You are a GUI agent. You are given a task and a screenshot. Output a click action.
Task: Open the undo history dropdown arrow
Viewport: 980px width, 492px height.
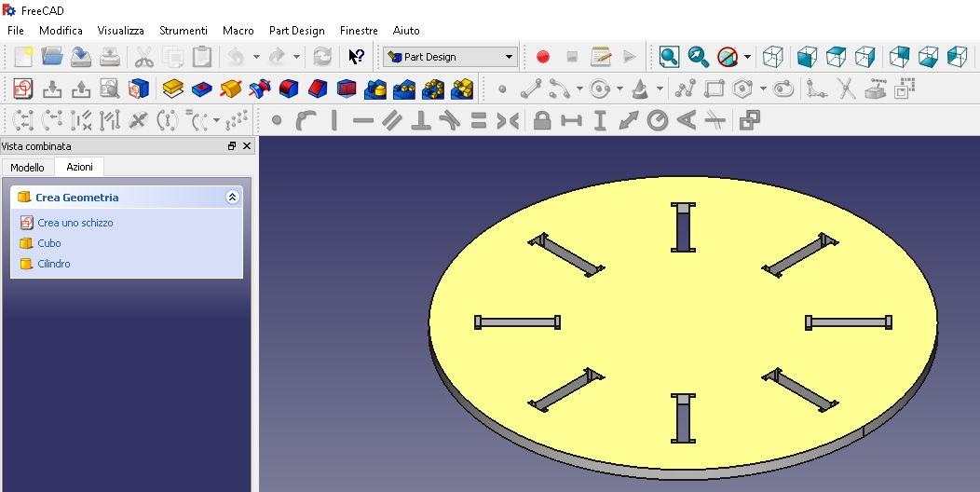click(x=256, y=57)
